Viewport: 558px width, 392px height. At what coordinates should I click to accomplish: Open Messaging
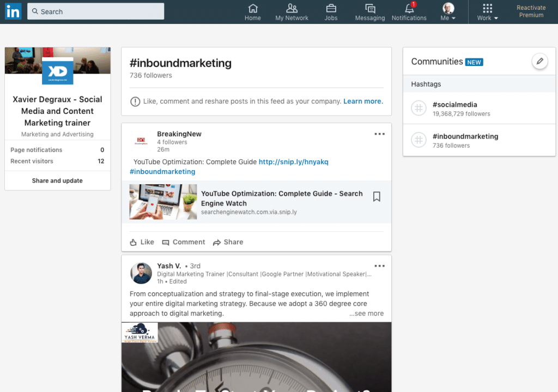click(370, 12)
